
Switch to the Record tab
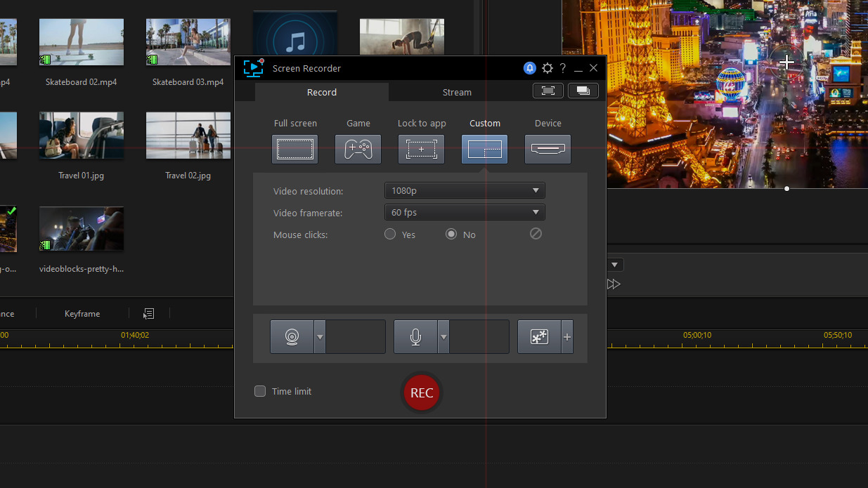pyautogui.click(x=321, y=92)
